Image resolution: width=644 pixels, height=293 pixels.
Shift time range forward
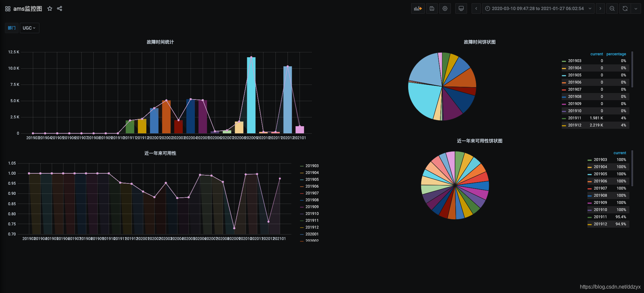[600, 8]
